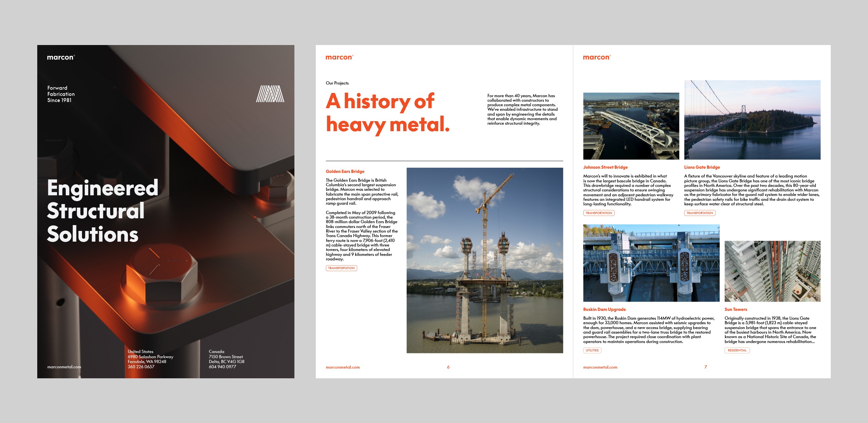Click the Residential tag under Sun Towers

(x=737, y=350)
